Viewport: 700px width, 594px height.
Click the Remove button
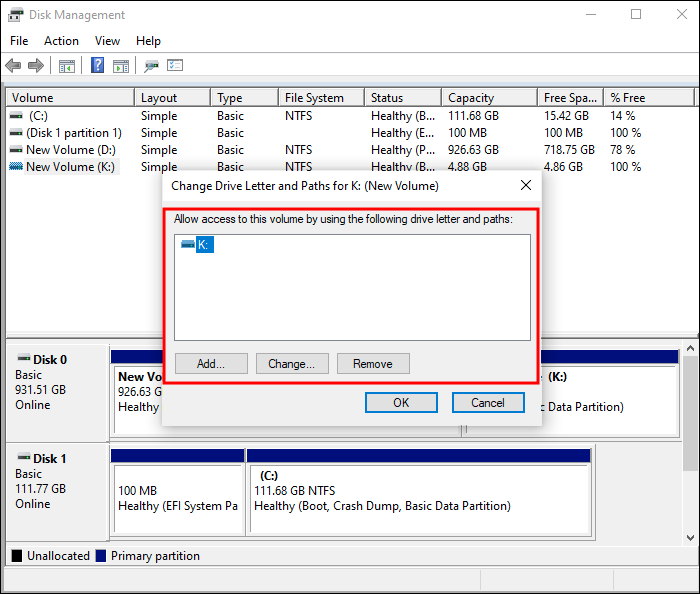pyautogui.click(x=373, y=364)
